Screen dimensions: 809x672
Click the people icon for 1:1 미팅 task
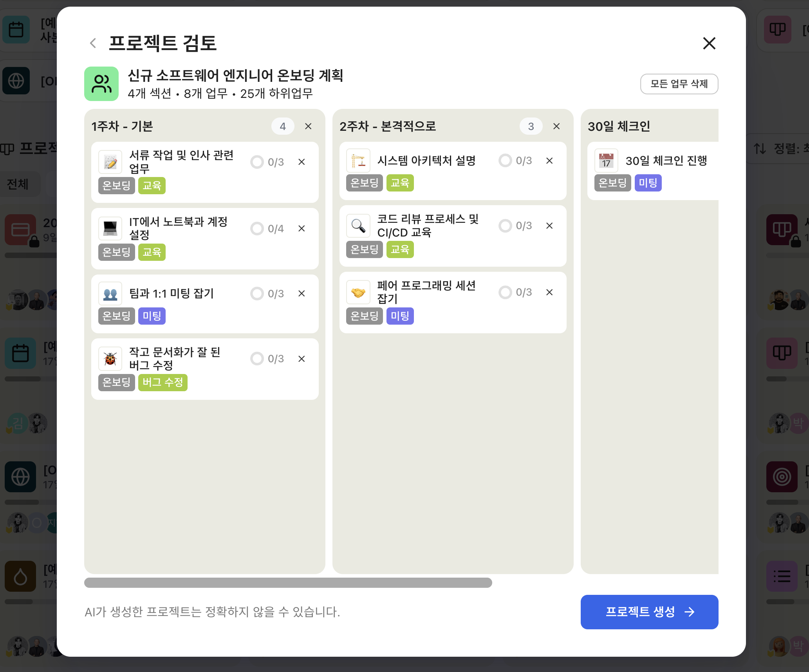(x=110, y=294)
